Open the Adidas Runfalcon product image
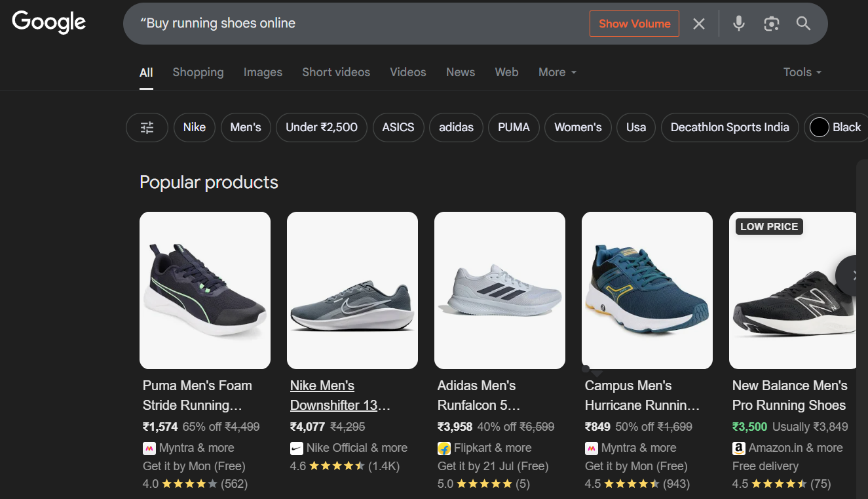The height and width of the screenshot is (499, 868). coord(500,290)
